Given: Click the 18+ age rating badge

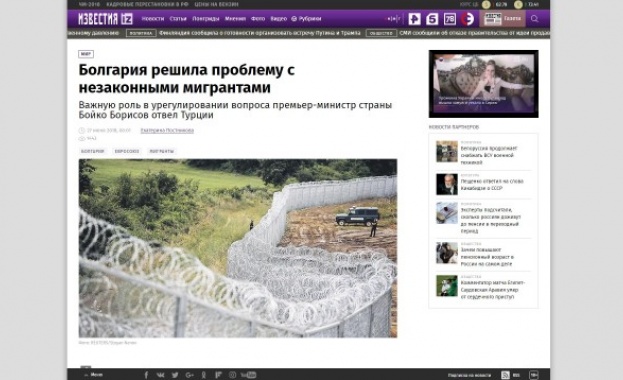Looking at the screenshot, I should point(534,375).
